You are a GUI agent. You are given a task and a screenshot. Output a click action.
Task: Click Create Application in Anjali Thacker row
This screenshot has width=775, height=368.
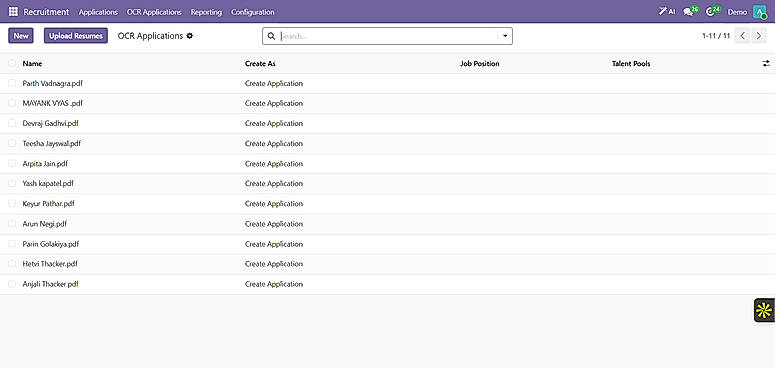click(x=274, y=284)
